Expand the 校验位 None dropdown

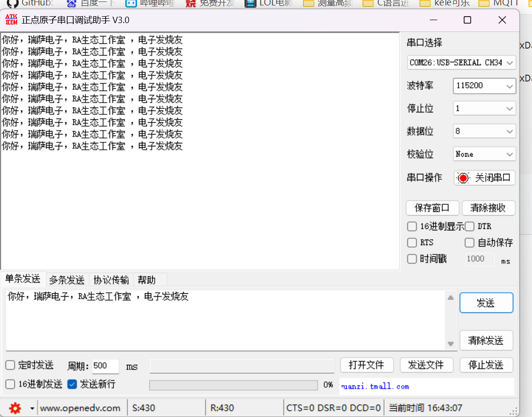484,154
